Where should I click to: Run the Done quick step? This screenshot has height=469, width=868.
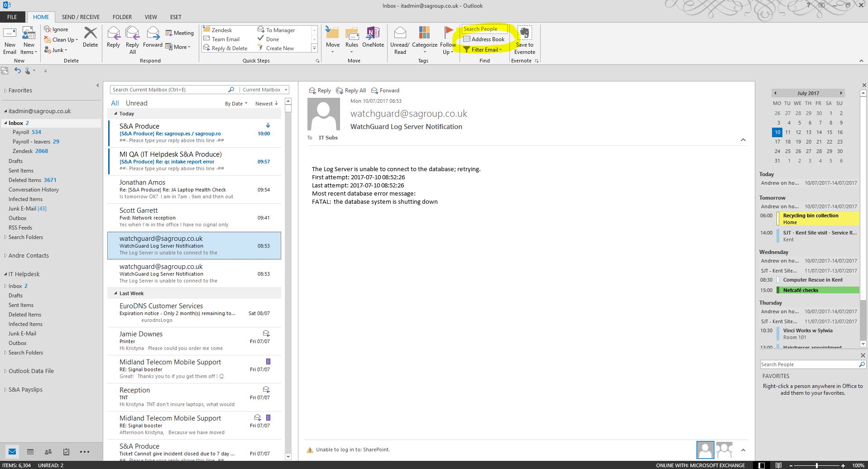click(x=269, y=39)
